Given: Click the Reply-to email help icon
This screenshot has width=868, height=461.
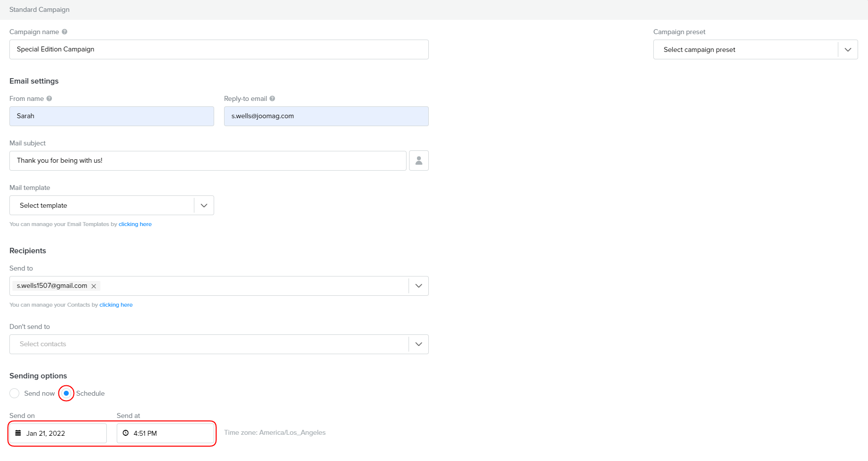Looking at the screenshot, I should click(272, 98).
